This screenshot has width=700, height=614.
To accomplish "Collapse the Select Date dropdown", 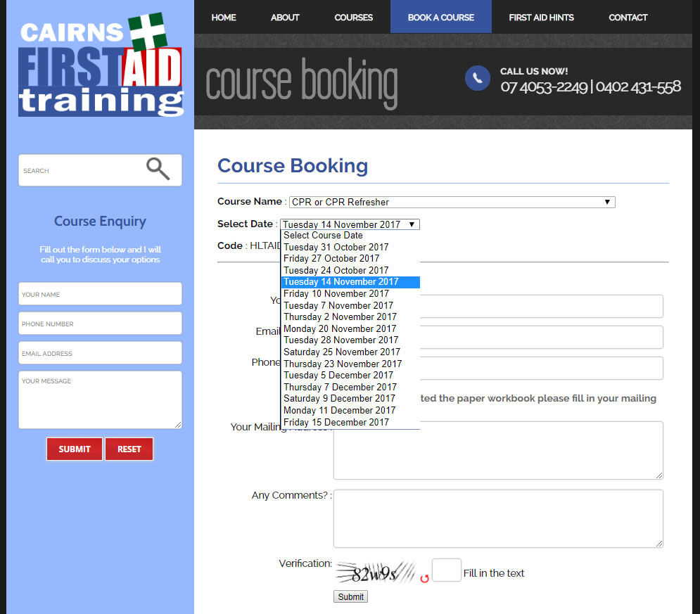I will [x=350, y=224].
